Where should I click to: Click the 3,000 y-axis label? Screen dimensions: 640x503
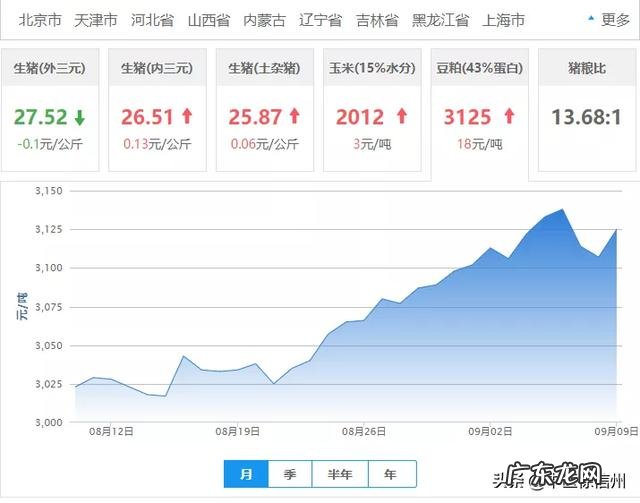tap(49, 422)
